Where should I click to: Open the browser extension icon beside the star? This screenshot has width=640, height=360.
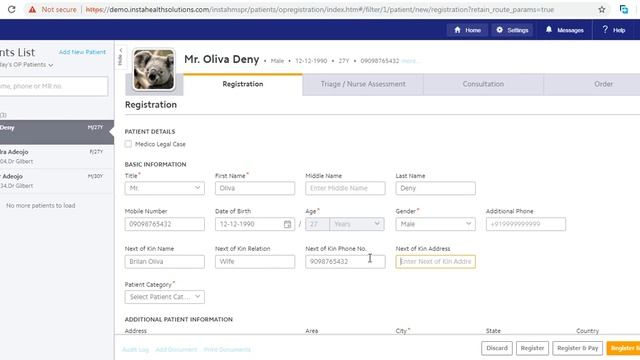coord(624,9)
